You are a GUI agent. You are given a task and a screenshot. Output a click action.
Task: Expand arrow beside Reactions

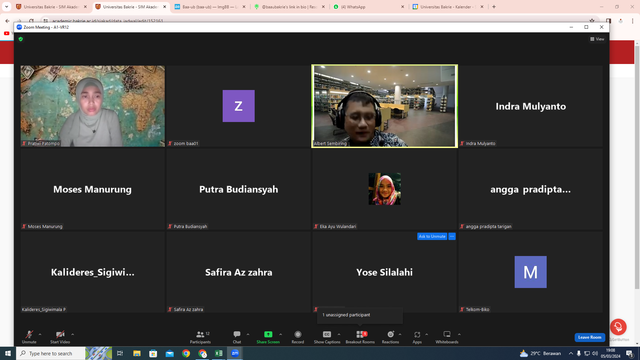tap(400, 334)
